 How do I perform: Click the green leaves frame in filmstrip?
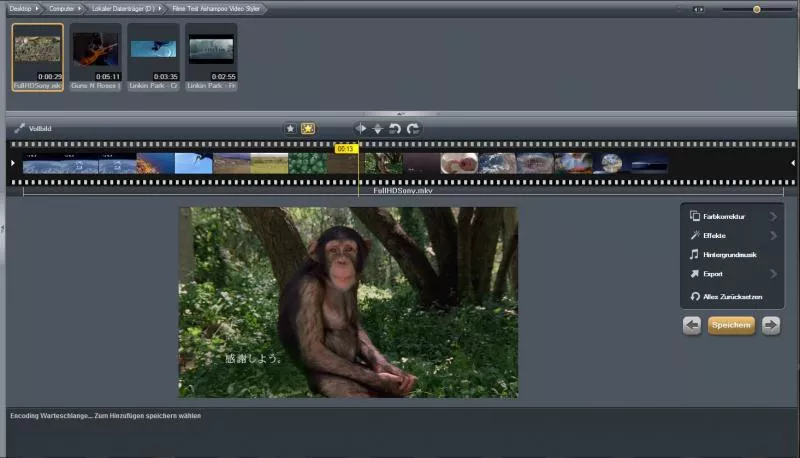pos(308,164)
